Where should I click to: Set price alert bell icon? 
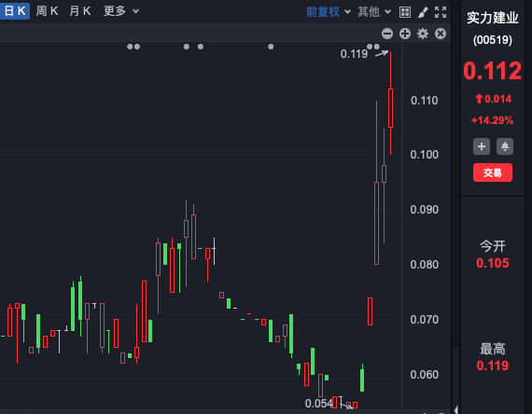tap(505, 146)
